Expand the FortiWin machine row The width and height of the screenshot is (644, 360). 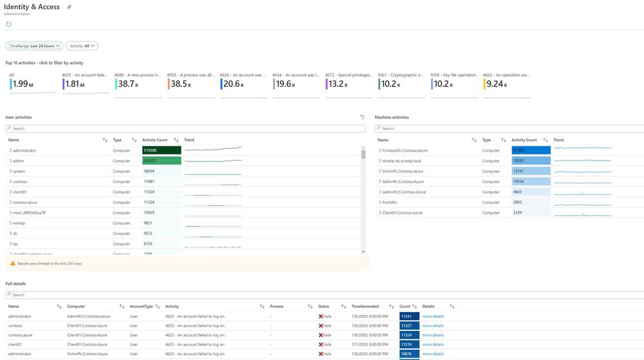(x=380, y=202)
